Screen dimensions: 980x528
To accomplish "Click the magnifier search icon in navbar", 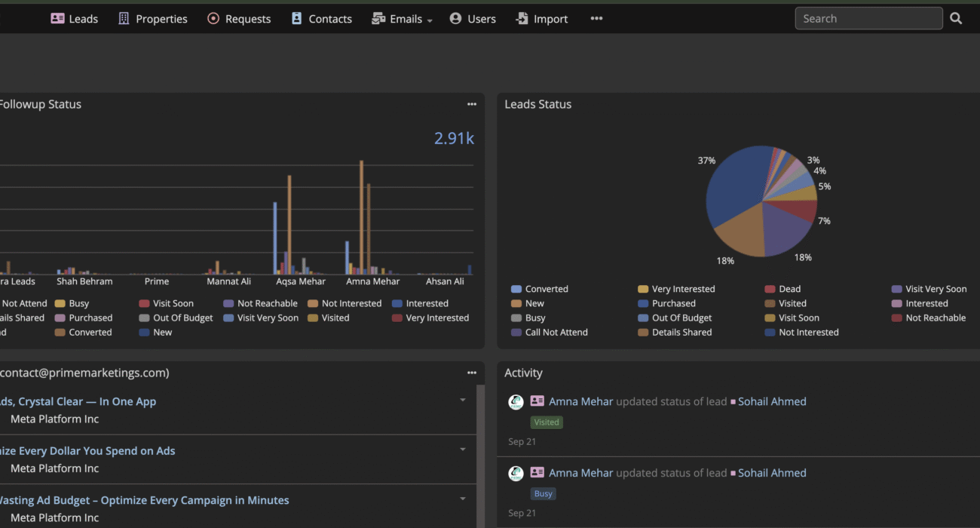I will (x=956, y=19).
